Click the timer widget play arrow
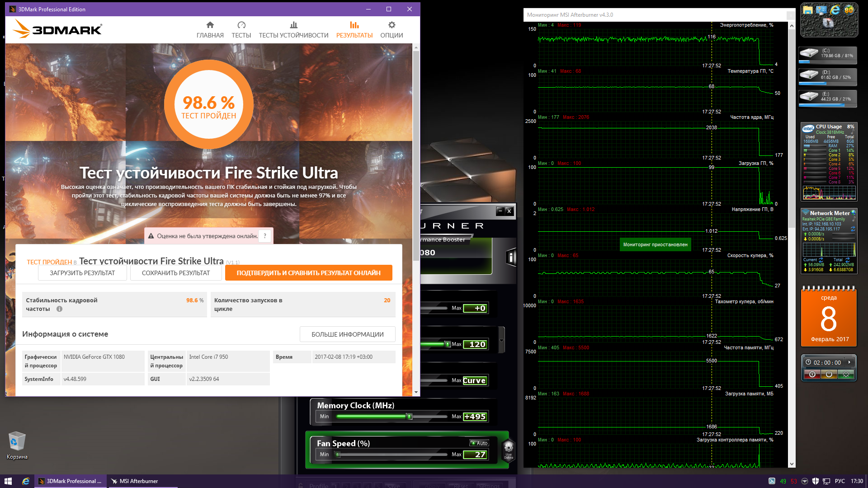 pos(849,362)
